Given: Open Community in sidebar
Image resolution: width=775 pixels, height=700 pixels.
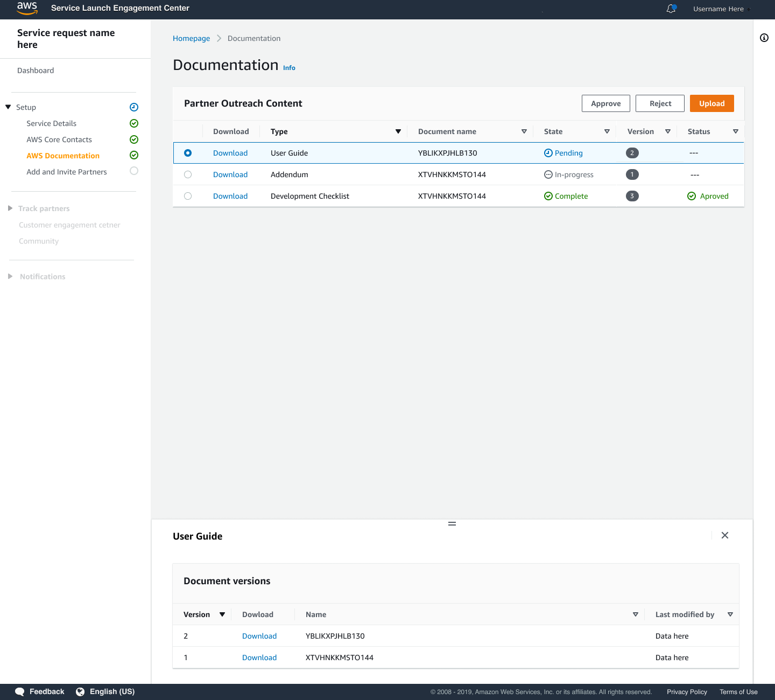Looking at the screenshot, I should (x=39, y=241).
